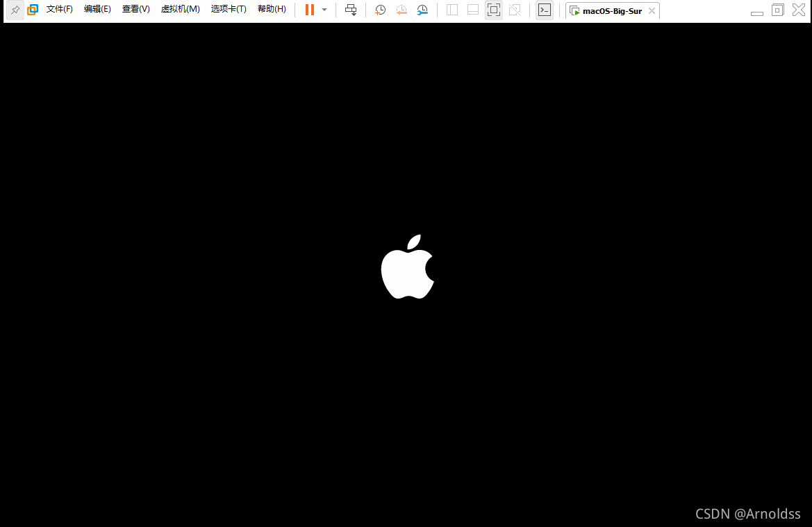Toggle the sidebar library panel icon

click(452, 10)
